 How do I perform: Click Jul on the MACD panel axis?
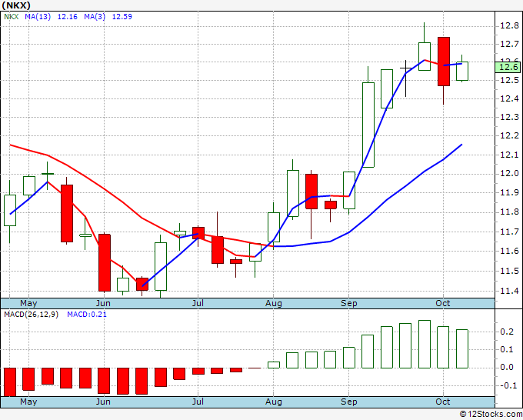point(198,402)
